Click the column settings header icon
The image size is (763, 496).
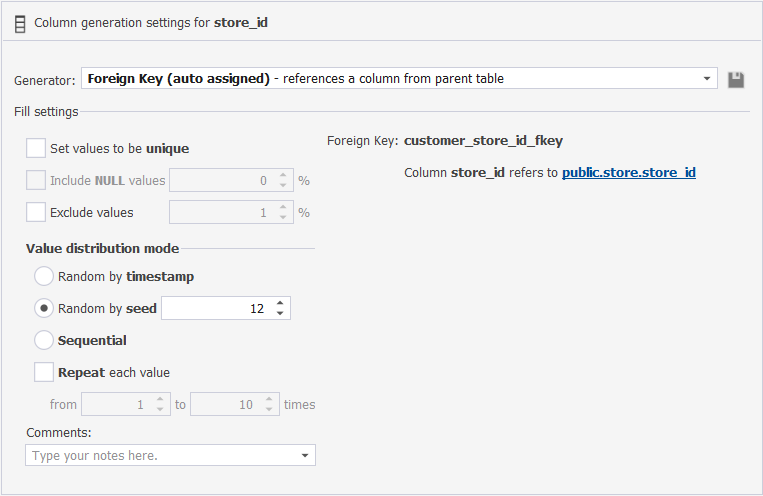[20, 24]
